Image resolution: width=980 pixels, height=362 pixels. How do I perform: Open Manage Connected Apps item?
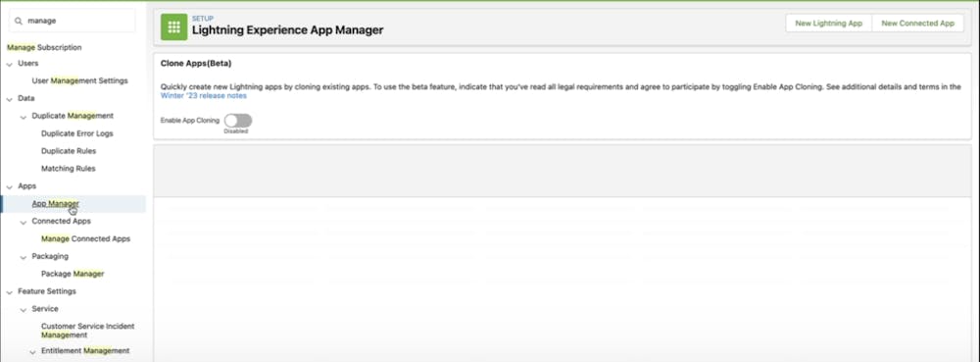pyautogui.click(x=85, y=238)
